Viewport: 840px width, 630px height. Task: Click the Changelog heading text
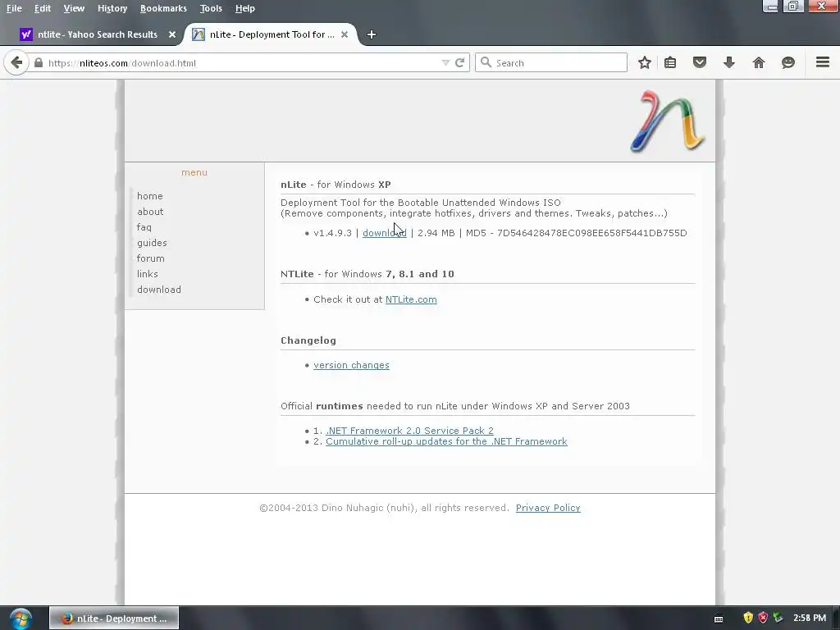(x=308, y=340)
